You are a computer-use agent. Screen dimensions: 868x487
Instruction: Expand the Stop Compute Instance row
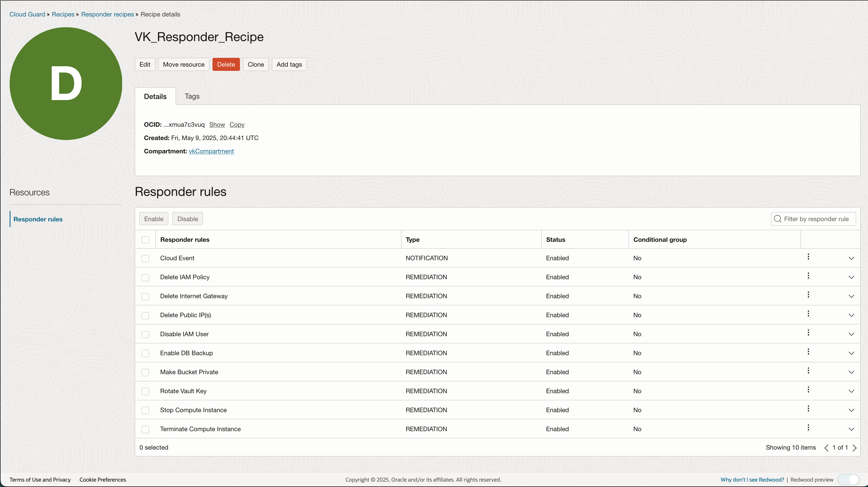[x=851, y=410]
